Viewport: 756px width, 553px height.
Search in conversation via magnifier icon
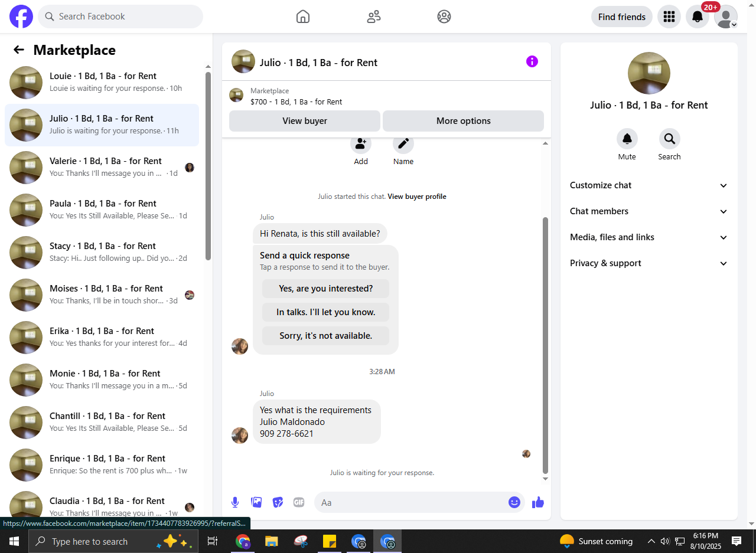coord(670,139)
